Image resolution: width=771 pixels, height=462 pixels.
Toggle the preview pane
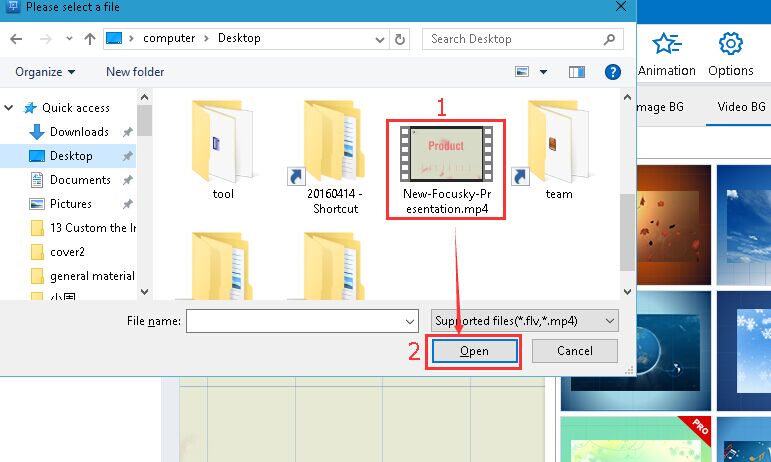pos(577,72)
